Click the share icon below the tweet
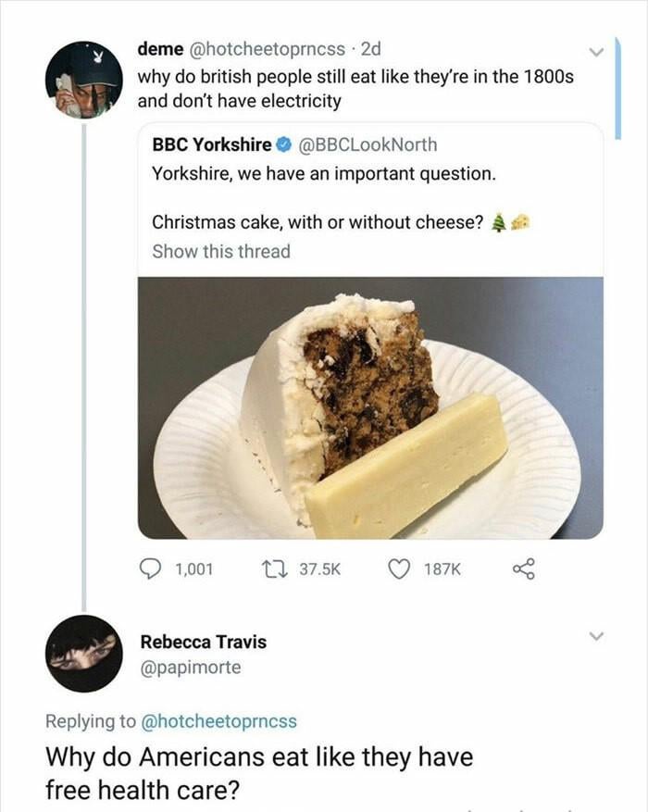This screenshot has height=812, width=648. (525, 569)
